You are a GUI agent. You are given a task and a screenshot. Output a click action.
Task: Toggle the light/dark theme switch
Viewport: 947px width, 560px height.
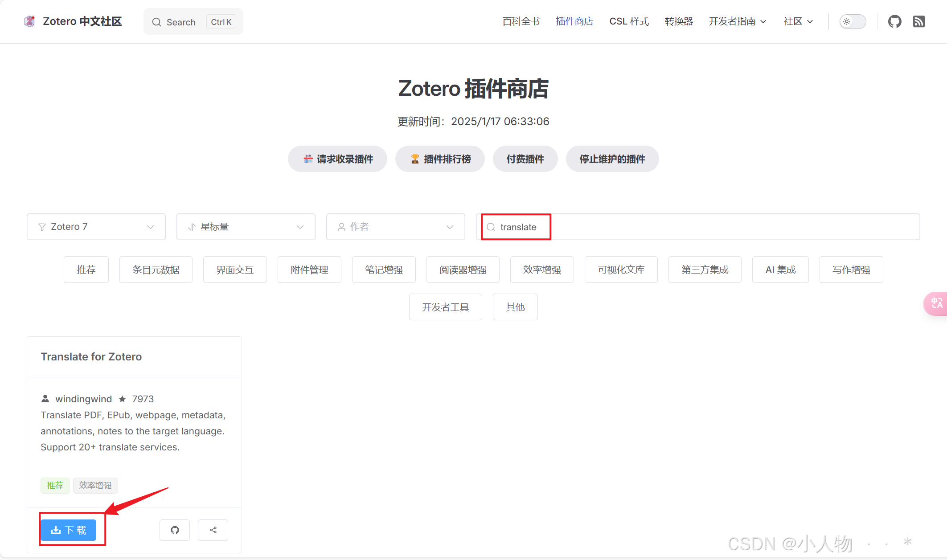pos(853,21)
